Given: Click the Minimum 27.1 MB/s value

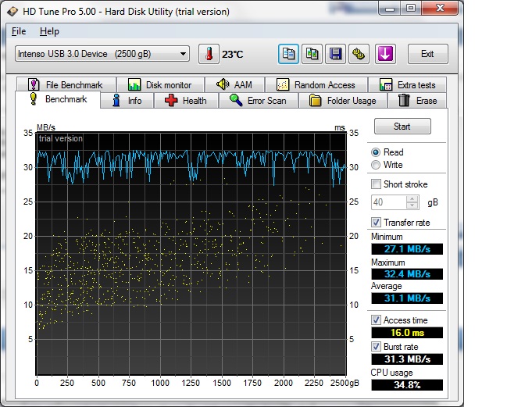Looking at the screenshot, I should point(407,249).
